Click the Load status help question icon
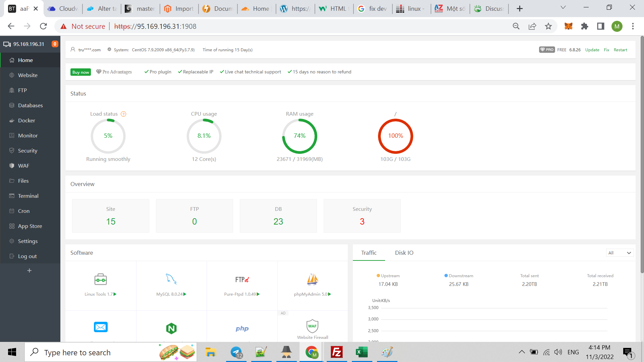This screenshot has height=362, width=644. coord(123,114)
